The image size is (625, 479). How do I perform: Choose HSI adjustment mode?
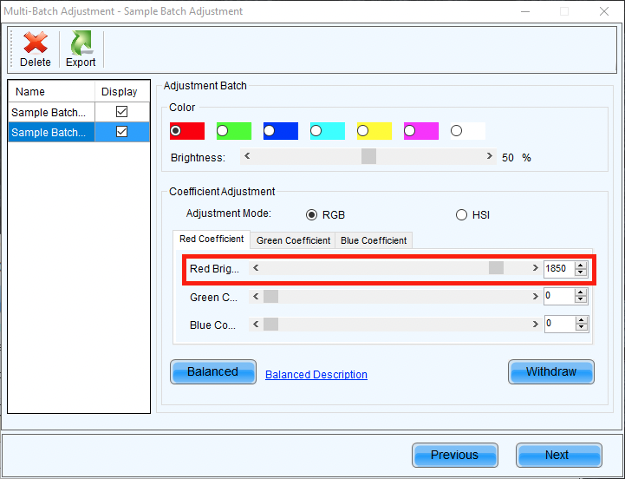[461, 214]
